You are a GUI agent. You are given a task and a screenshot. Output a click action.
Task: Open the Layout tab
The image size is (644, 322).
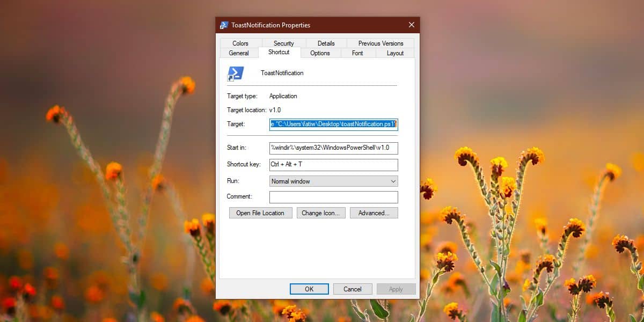[x=396, y=53]
